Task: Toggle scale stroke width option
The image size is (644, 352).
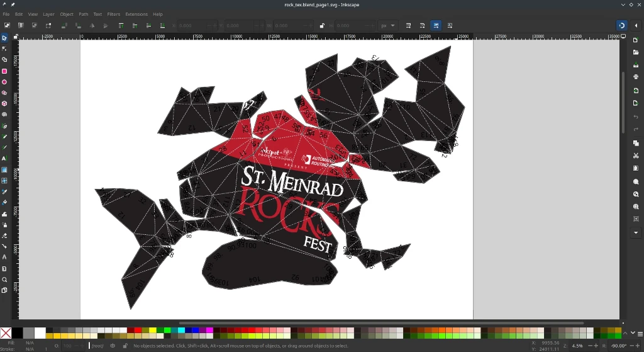Action: [408, 25]
